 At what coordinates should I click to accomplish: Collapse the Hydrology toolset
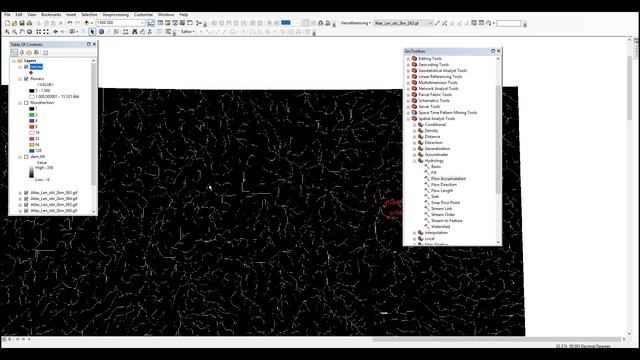pos(414,161)
